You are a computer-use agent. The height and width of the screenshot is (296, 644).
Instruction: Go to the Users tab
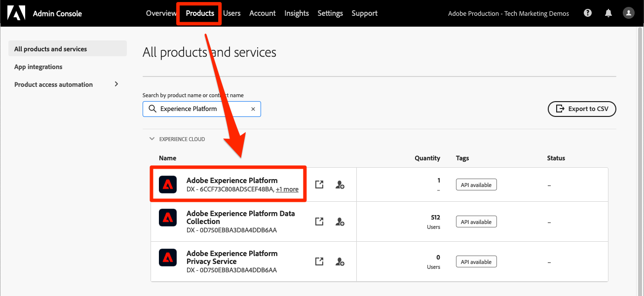pos(231,13)
